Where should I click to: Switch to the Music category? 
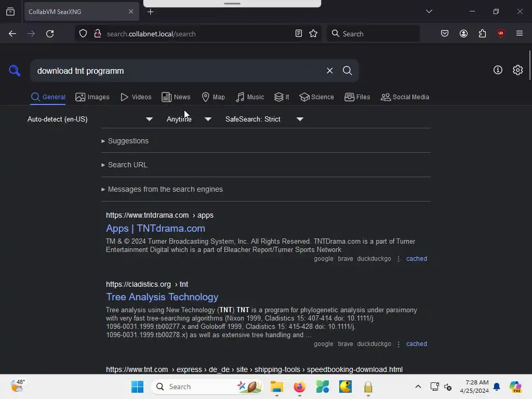250,97
